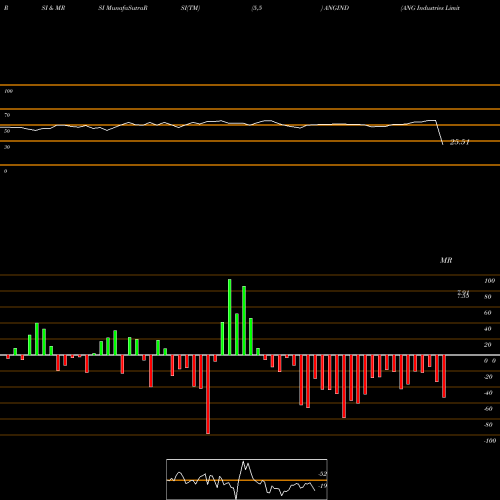Viewport: 500px width, 500px height.
Task: Click the last red bar at the right end
Action: 444,376
